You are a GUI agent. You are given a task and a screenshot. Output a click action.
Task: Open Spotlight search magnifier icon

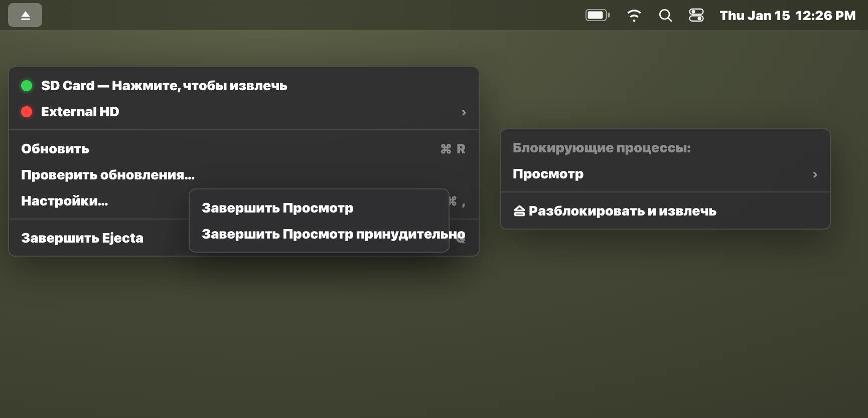tap(665, 16)
